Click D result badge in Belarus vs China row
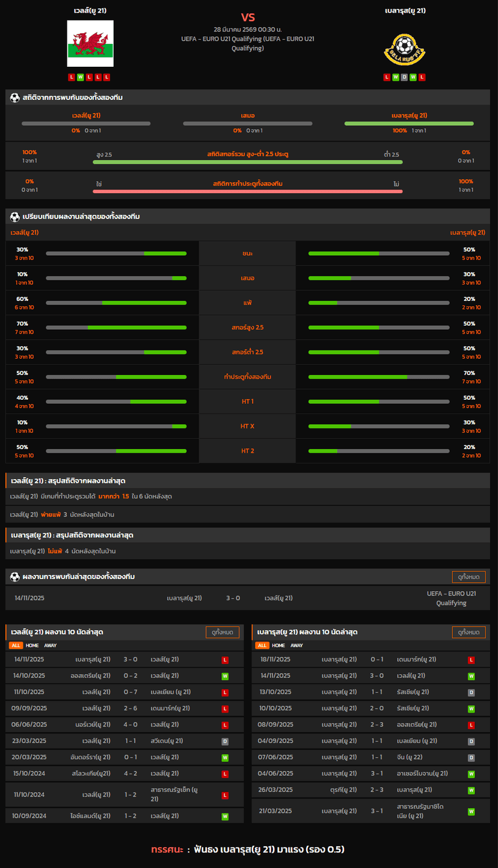Viewport: 498px width, 868px height. pos(471,757)
